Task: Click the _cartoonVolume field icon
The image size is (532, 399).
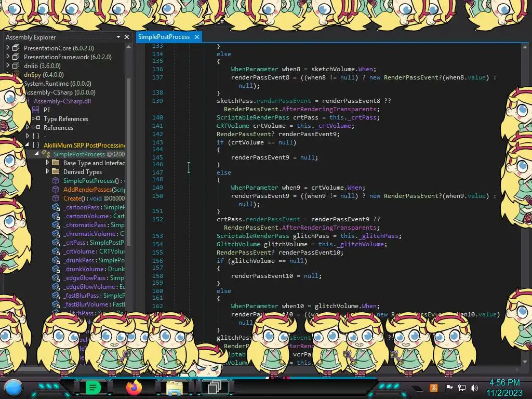Action: [x=56, y=216]
